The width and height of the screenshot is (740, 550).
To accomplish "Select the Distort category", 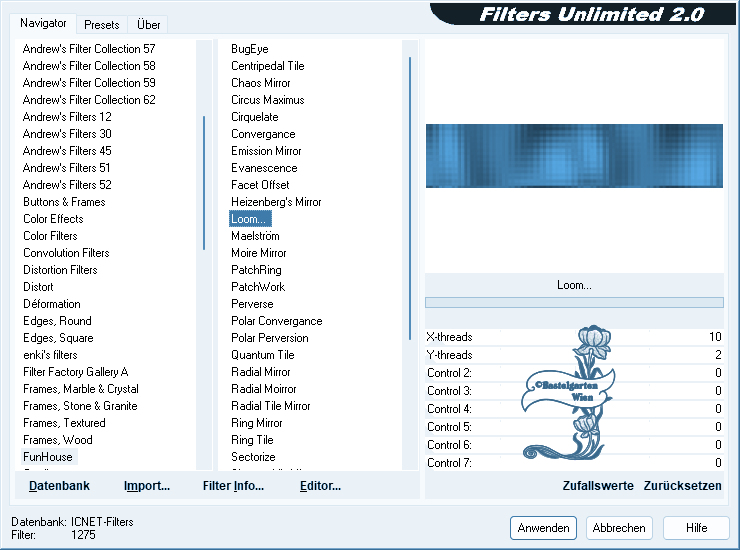I will point(38,287).
